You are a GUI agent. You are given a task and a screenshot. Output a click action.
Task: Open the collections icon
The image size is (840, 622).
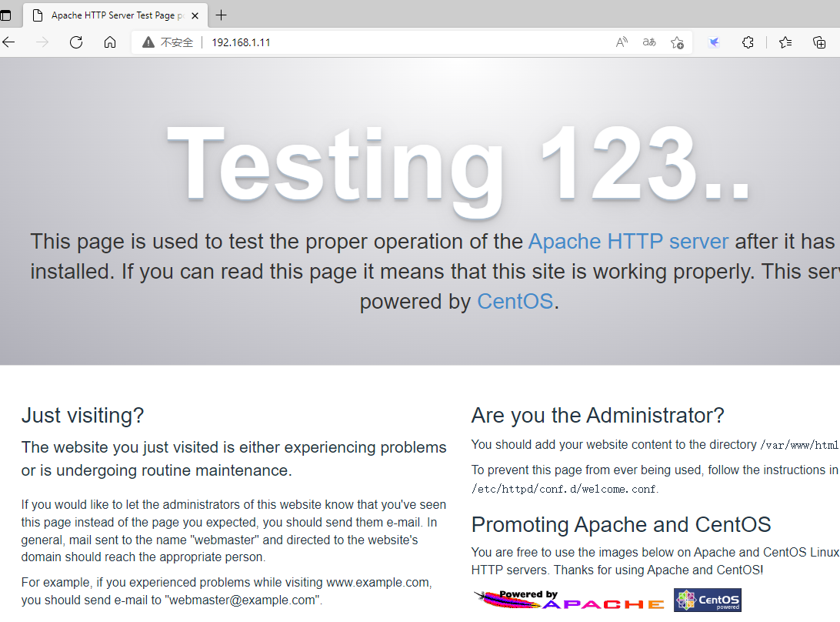(819, 42)
